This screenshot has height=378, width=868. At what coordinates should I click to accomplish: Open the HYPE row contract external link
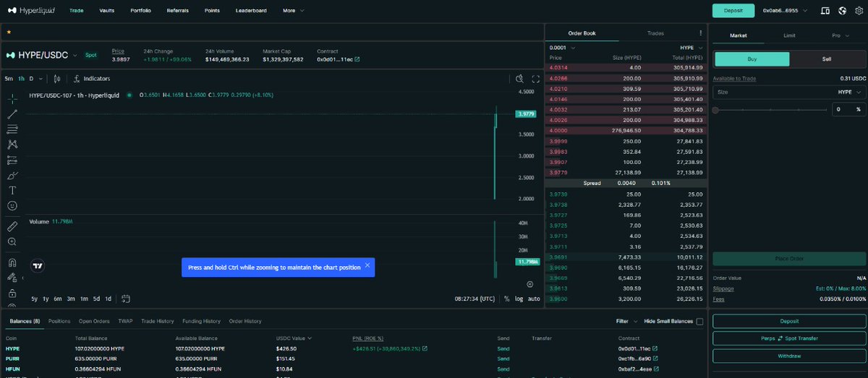655,348
